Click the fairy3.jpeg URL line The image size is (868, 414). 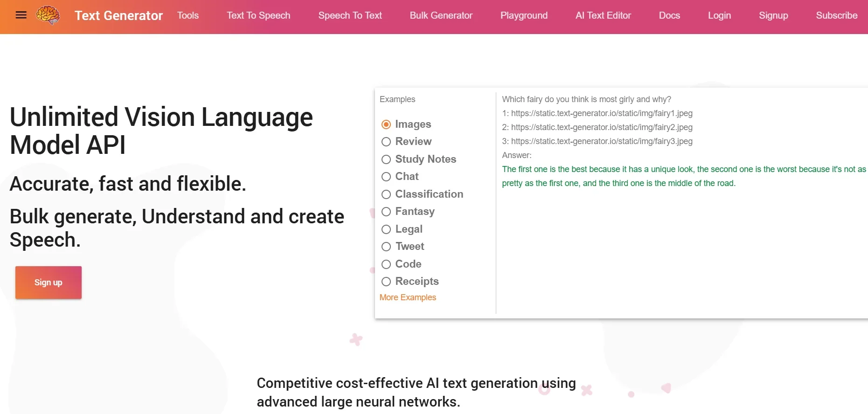[597, 141]
